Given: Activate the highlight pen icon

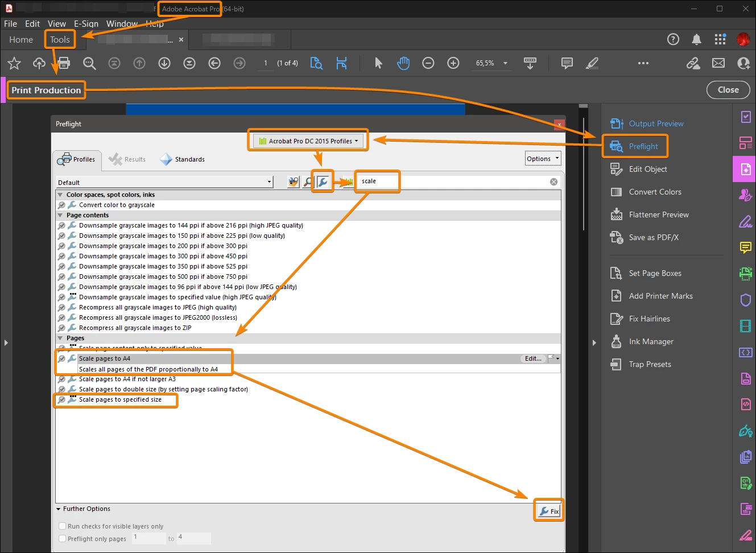Looking at the screenshot, I should (x=592, y=63).
